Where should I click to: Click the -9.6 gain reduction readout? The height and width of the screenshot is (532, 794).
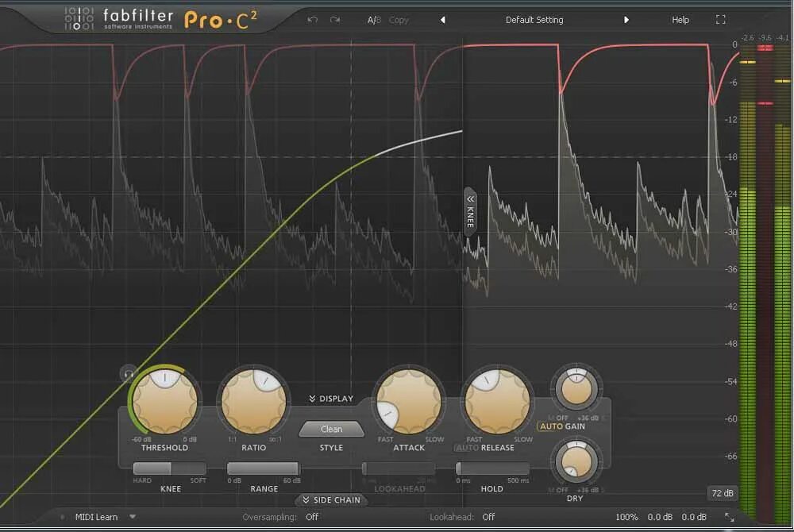pyautogui.click(x=765, y=38)
